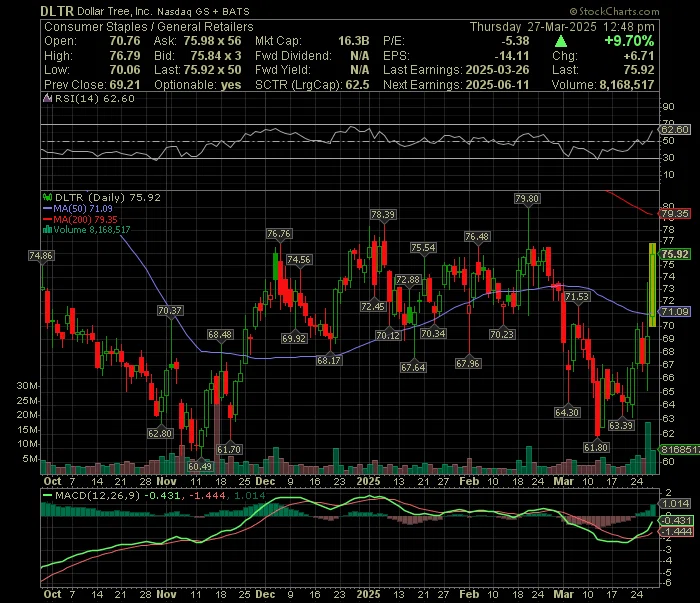Click the High value 76.79
Screen dimensions: 700x603
125,56
